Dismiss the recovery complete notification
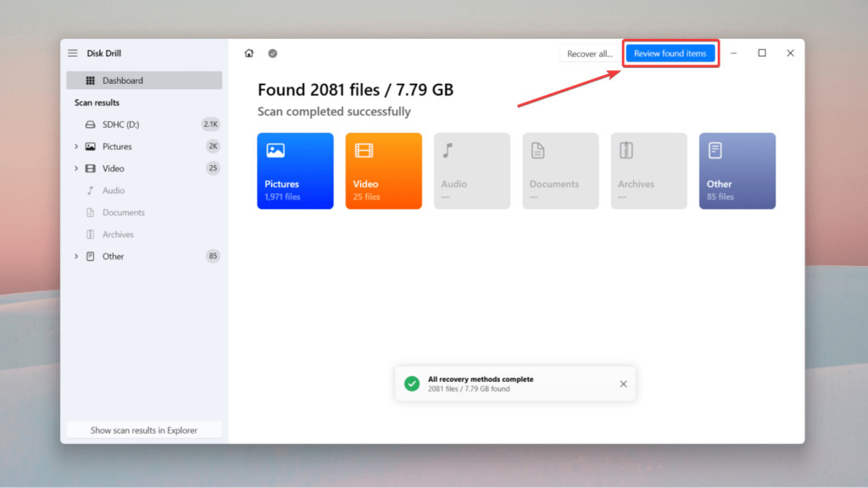The width and height of the screenshot is (868, 488). [623, 384]
